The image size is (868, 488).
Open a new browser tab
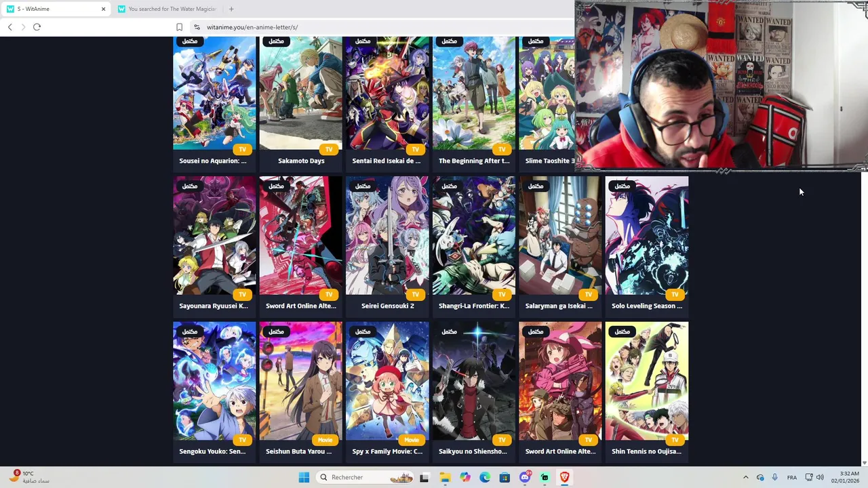[x=231, y=9]
